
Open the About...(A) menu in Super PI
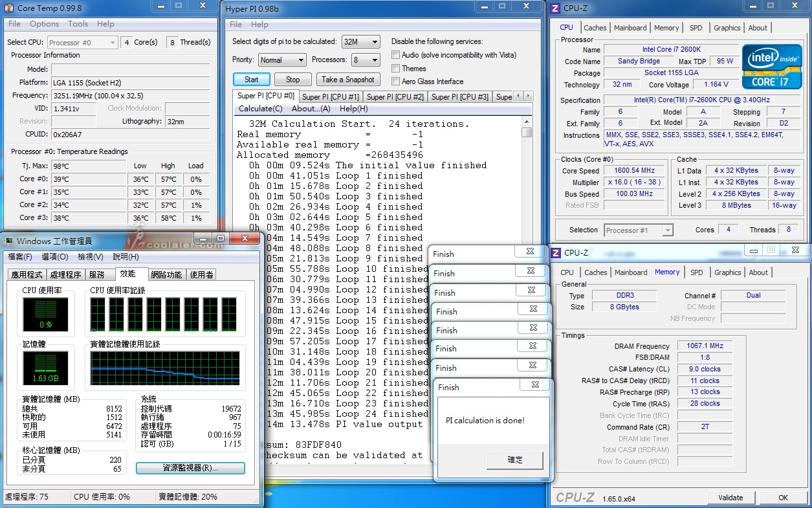point(311,109)
